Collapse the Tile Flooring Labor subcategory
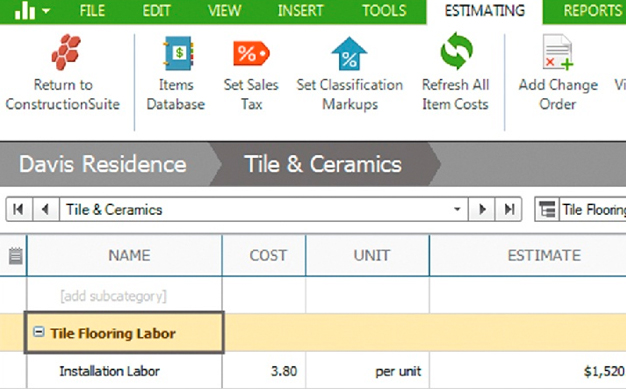The width and height of the screenshot is (626, 389). tap(39, 331)
